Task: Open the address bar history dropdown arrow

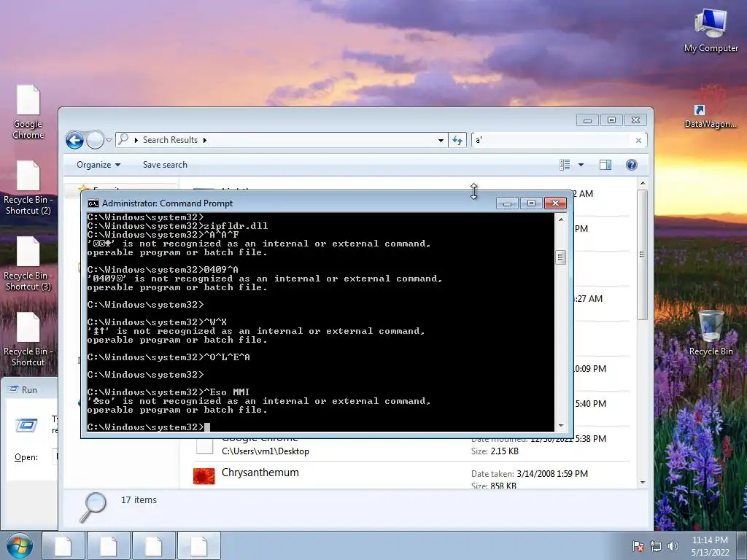Action: tap(441, 140)
